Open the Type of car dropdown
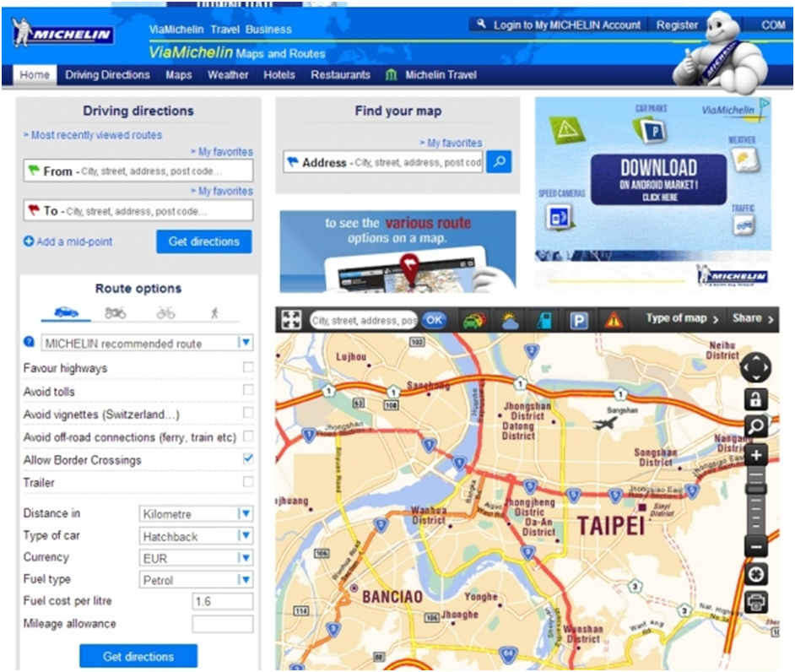Viewport: 795px width, 672px height. (196, 535)
